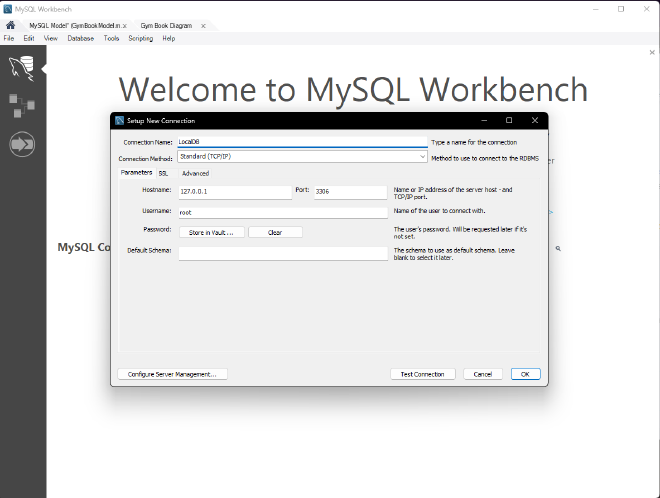Select the MySQL connections dolphin sidebar icon
The width and height of the screenshot is (660, 498).
point(22,68)
